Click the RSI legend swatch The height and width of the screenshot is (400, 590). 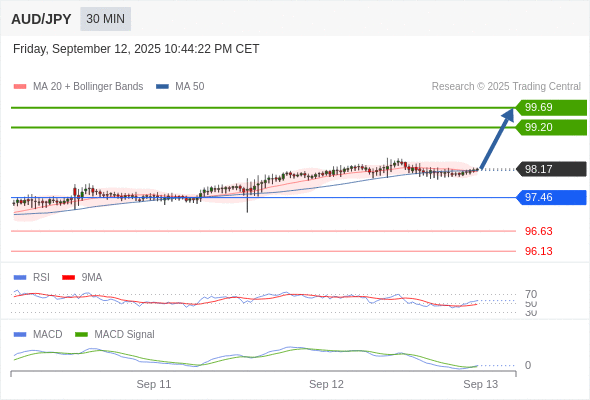pos(20,278)
